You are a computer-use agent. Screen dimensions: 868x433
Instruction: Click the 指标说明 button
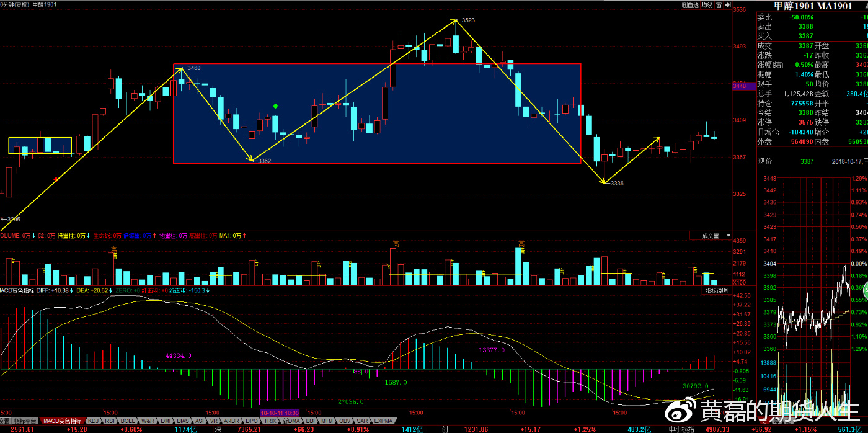tap(717, 291)
